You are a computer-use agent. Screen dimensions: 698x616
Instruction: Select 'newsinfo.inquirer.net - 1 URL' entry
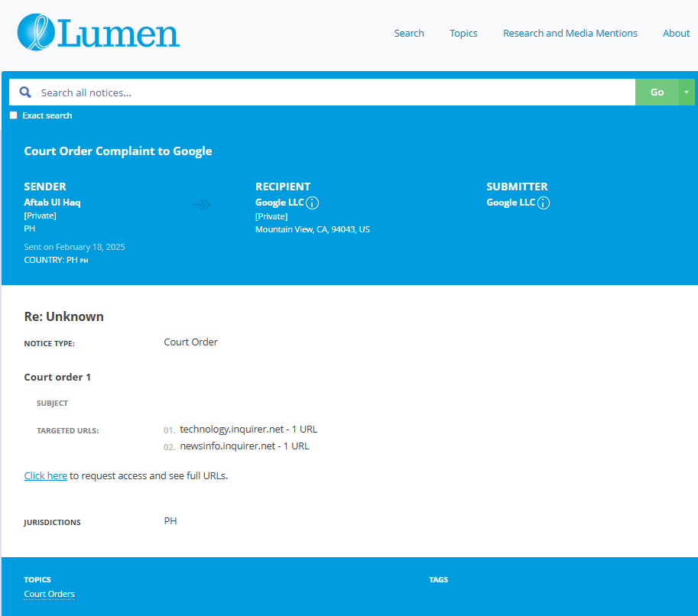point(245,446)
